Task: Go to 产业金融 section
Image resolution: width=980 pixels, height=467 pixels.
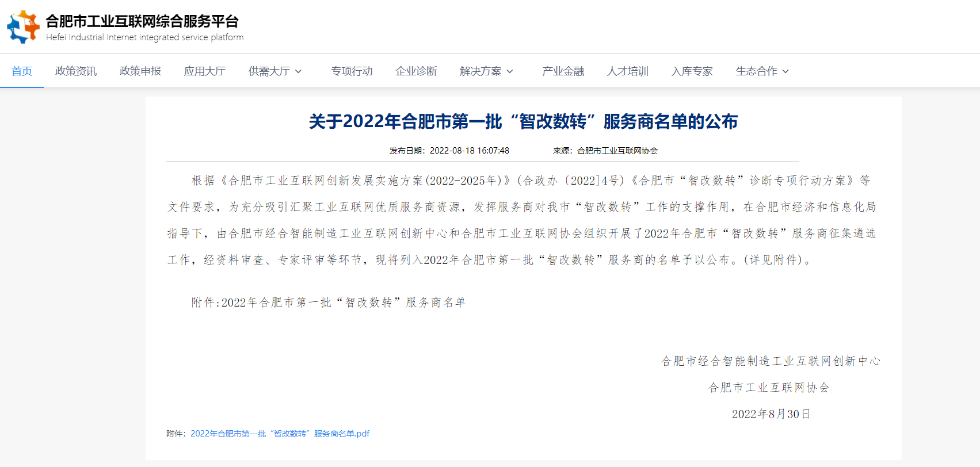Action: pos(563,71)
